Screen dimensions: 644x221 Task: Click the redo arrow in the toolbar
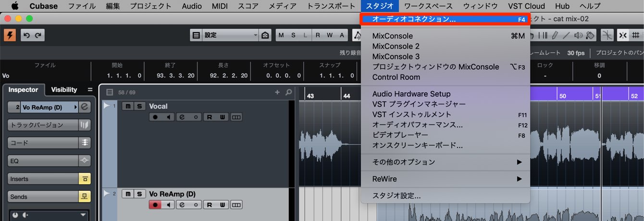(x=38, y=35)
